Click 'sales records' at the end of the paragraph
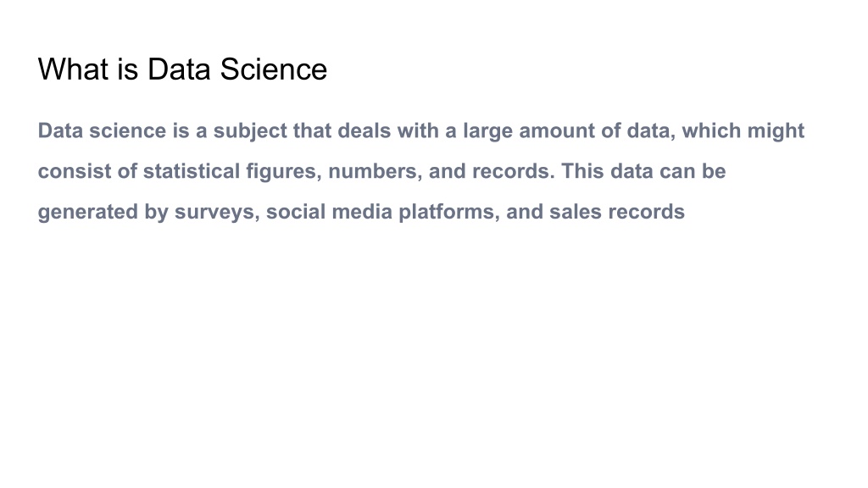Image resolution: width=868 pixels, height=488 pixels. pos(617,211)
